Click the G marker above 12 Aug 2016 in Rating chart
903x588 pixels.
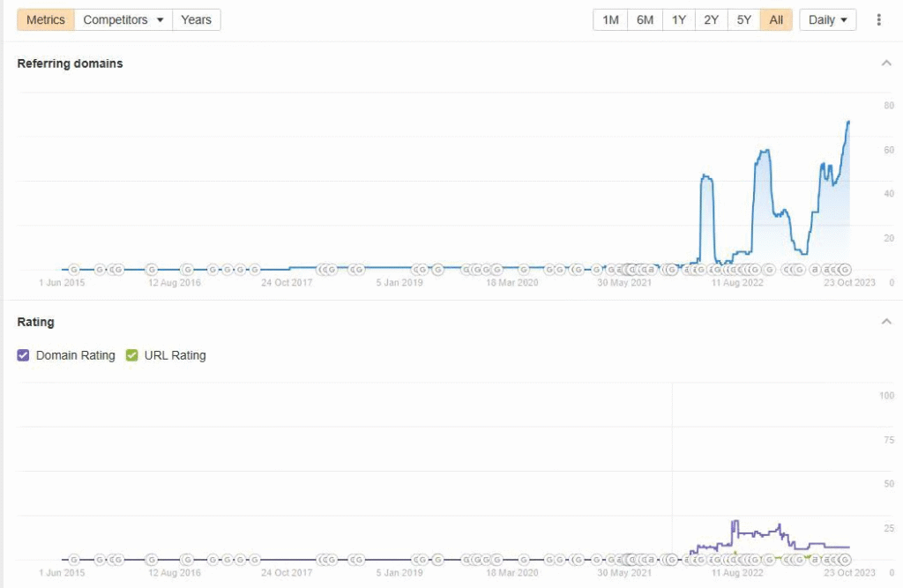(186, 559)
